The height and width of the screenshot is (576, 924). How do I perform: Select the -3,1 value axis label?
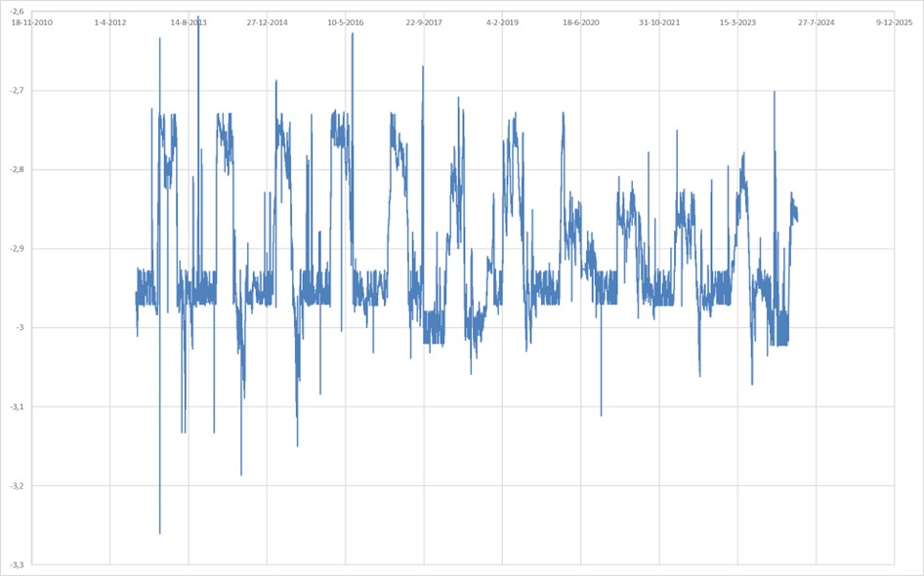pos(17,406)
